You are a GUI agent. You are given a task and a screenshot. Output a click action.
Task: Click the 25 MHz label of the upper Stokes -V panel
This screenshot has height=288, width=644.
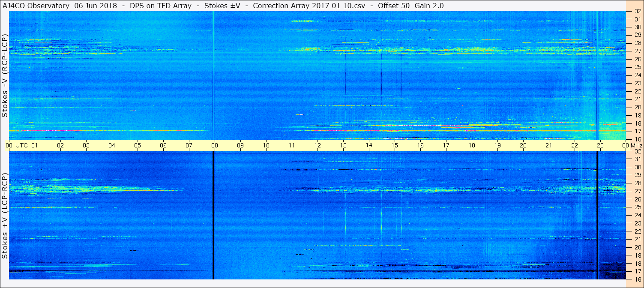click(637, 67)
